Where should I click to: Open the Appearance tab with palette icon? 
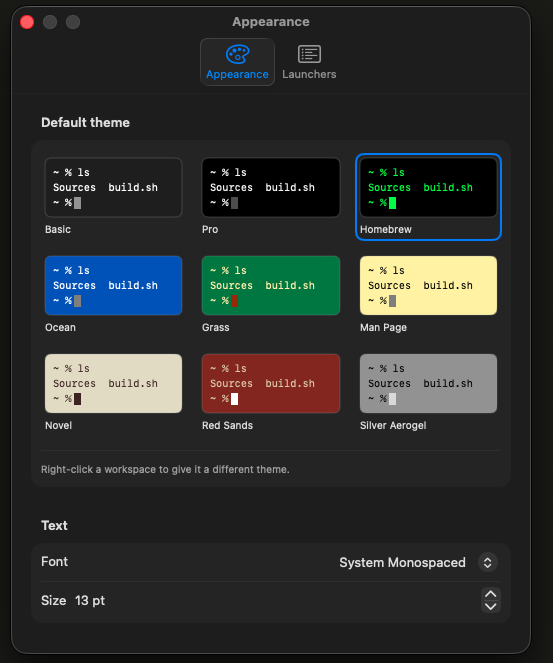pos(237,62)
